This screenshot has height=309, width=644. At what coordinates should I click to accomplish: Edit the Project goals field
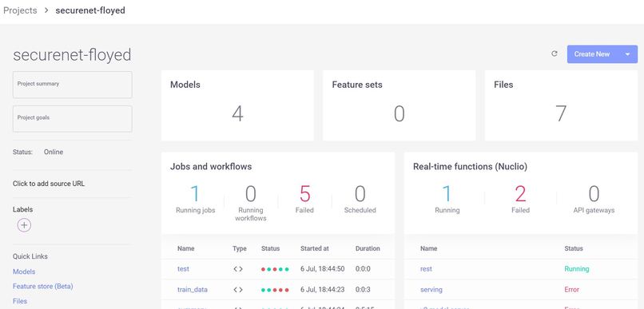click(72, 119)
